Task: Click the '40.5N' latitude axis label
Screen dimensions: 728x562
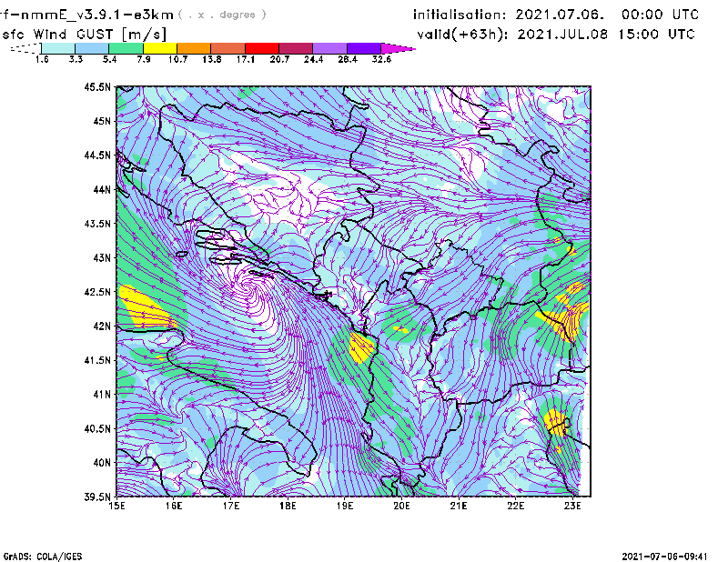Action: (97, 429)
